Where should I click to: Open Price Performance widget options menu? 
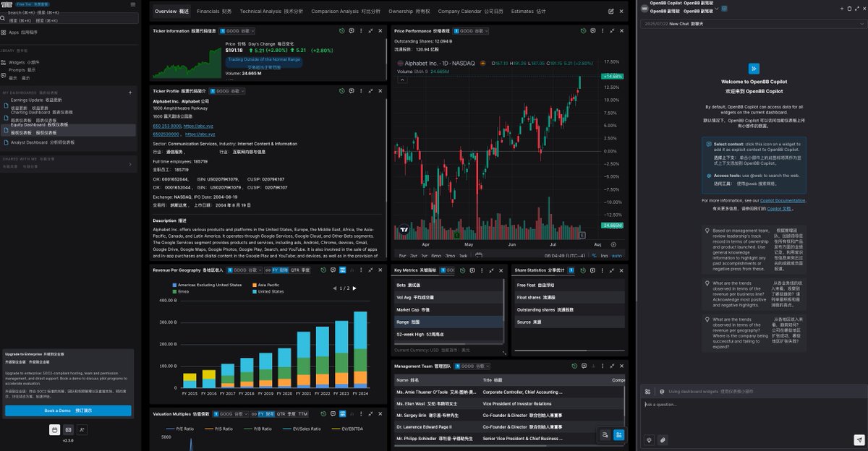point(603,31)
